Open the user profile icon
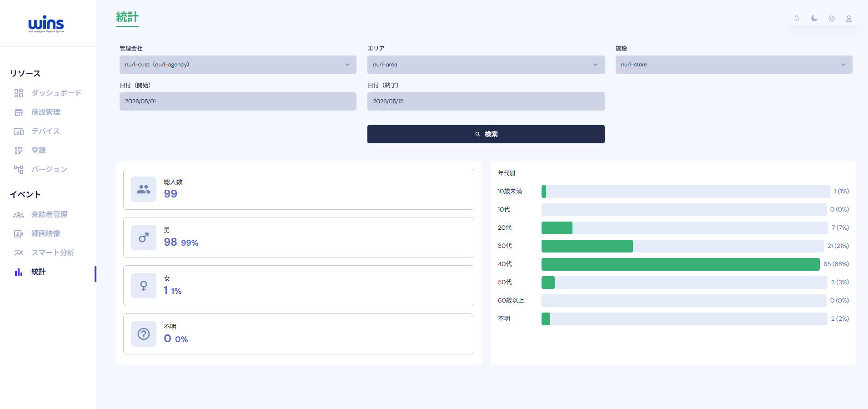 (x=849, y=19)
